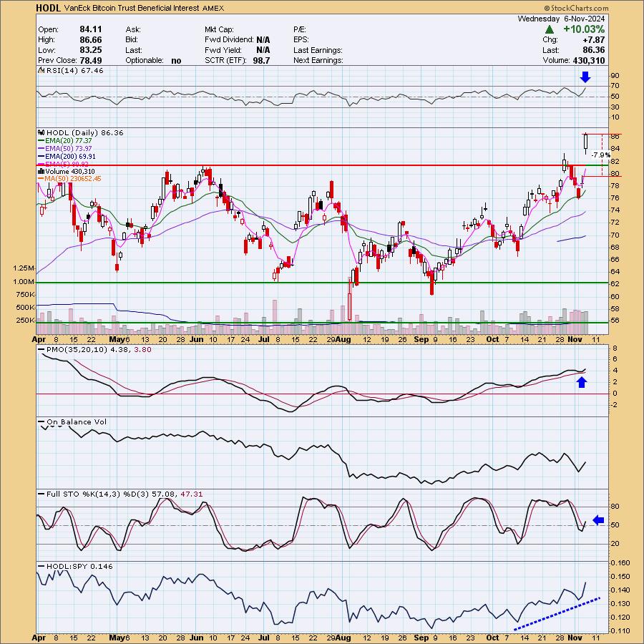
Task: Click the green up-triangle change icon
Action: tap(549, 29)
